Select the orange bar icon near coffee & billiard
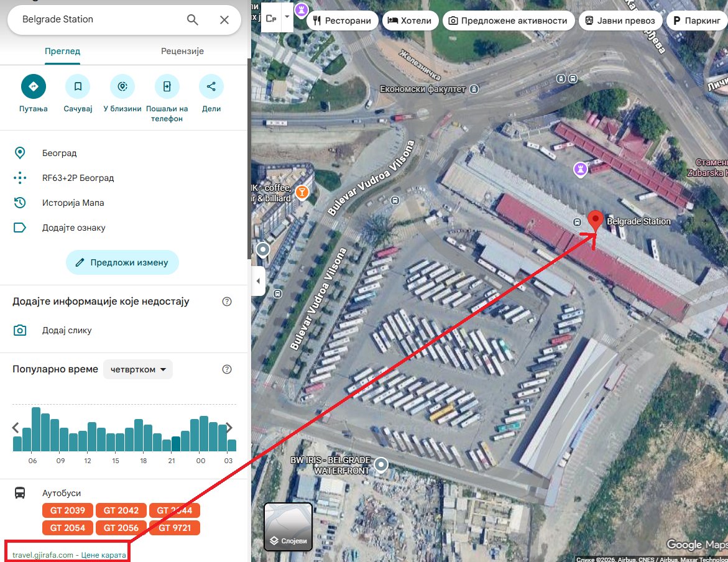The image size is (728, 562). tap(302, 192)
